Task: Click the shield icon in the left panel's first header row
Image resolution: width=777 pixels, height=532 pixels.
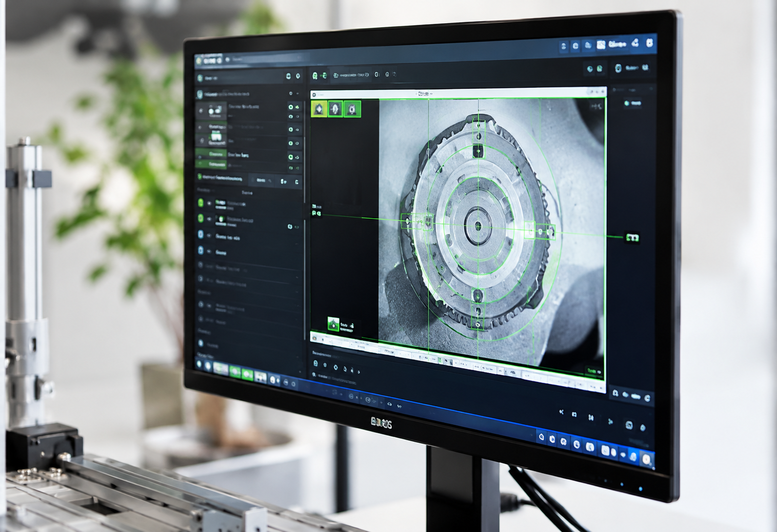Action: 201,78
